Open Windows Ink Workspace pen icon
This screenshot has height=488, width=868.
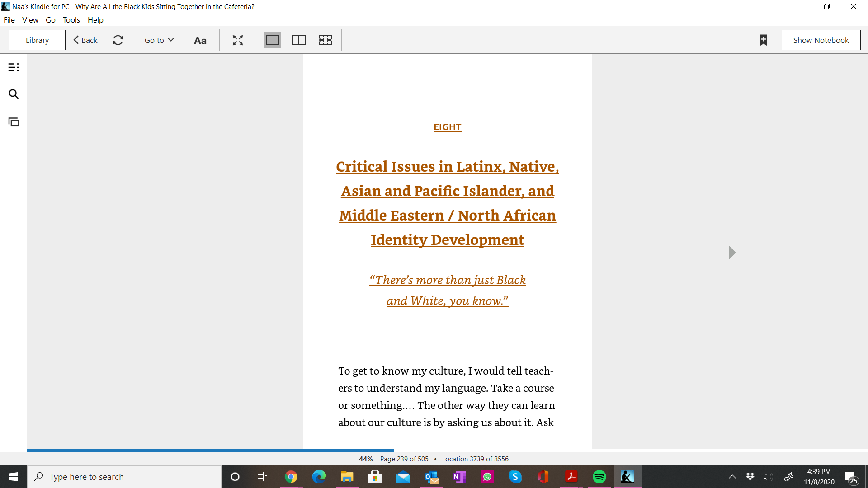point(789,477)
